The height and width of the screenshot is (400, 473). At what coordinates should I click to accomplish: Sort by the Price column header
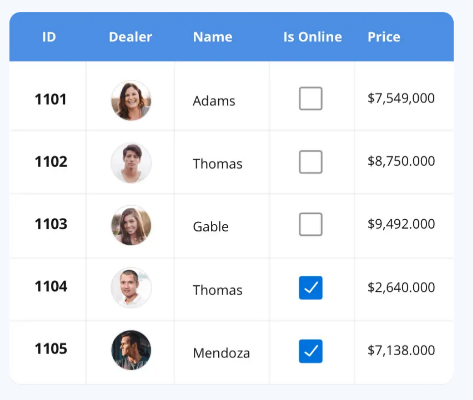384,37
